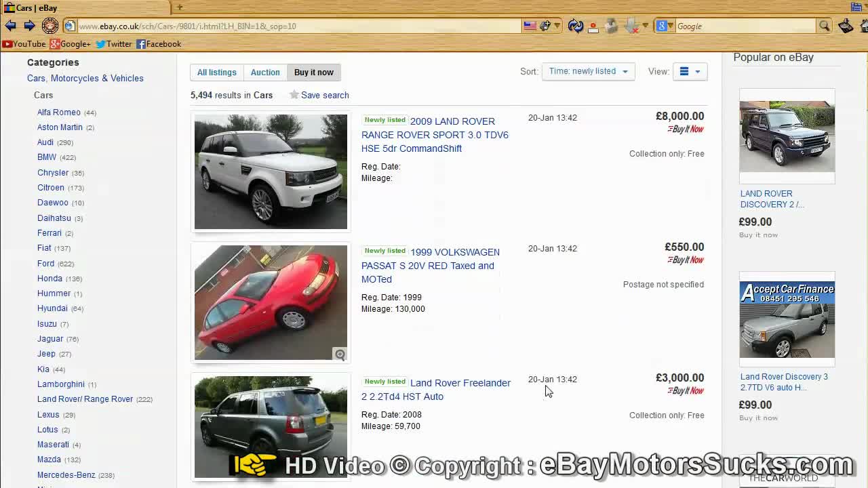Click the magnifier search button
Viewport: 868px width, 488px height.
click(825, 26)
